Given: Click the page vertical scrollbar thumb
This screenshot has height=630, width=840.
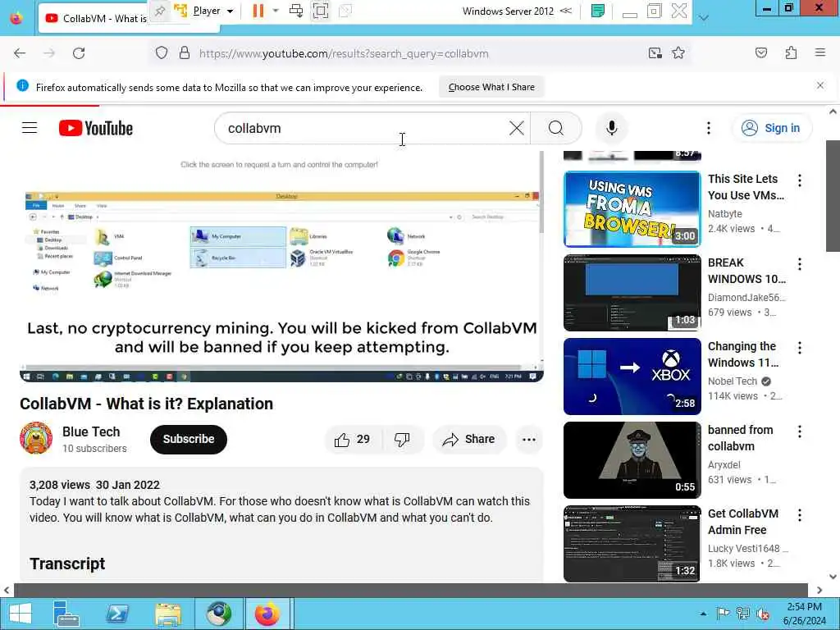Looking at the screenshot, I should (x=833, y=195).
